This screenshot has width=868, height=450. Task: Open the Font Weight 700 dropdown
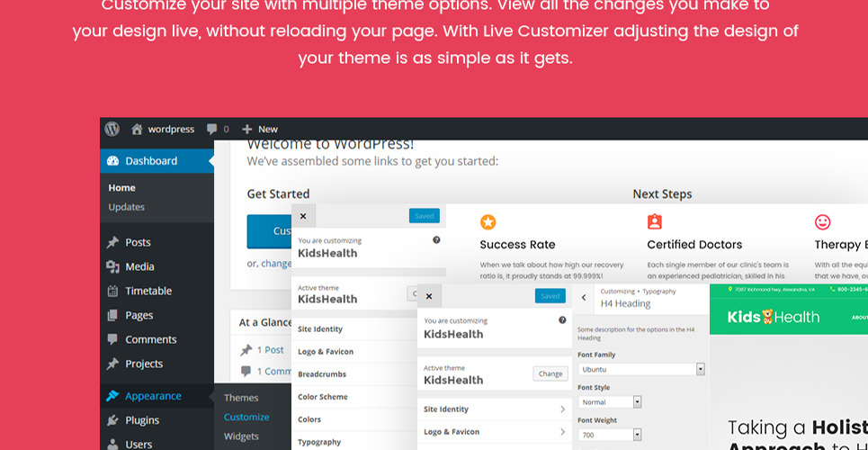[x=610, y=435]
